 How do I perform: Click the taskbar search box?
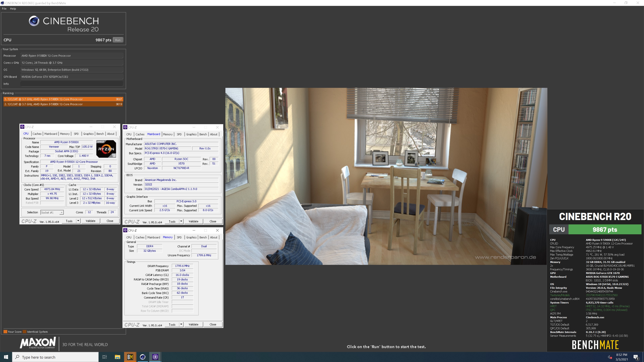point(55,357)
